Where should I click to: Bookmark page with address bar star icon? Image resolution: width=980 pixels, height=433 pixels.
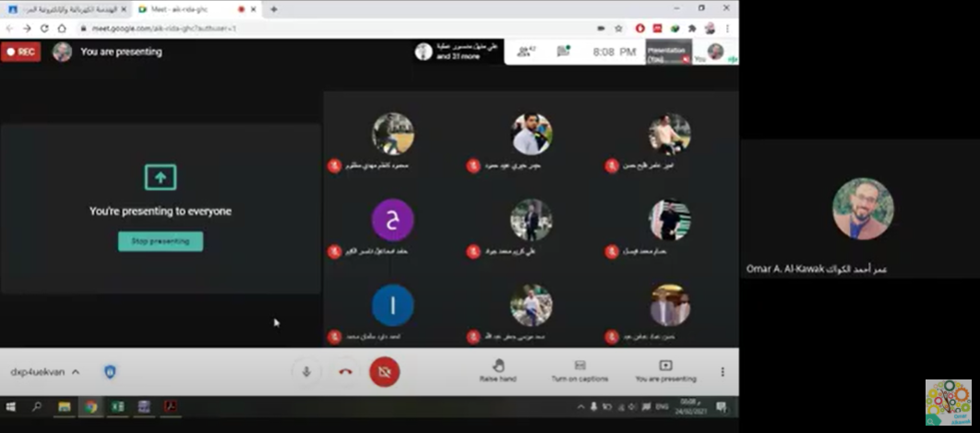click(x=618, y=29)
